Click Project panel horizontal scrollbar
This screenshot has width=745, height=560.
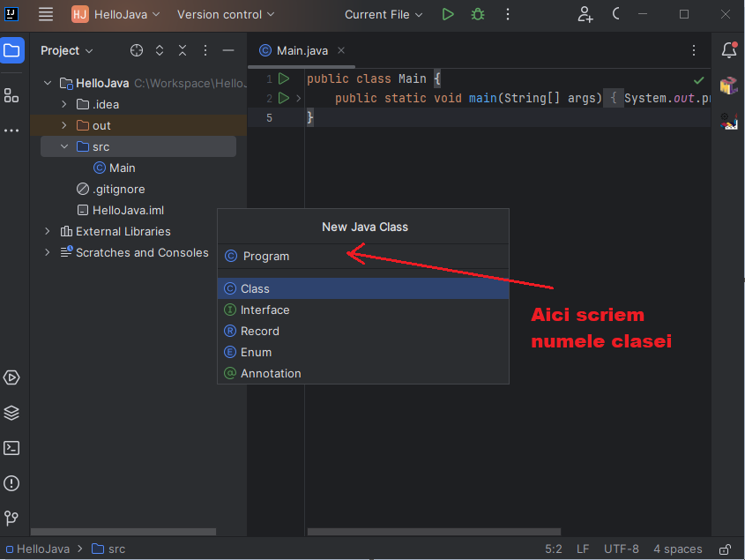123,532
